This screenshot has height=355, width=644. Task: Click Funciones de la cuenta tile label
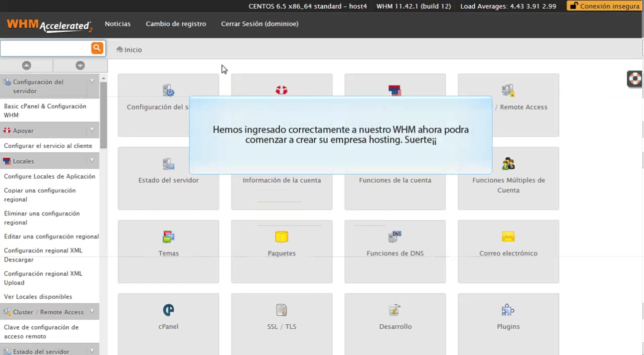[395, 180]
